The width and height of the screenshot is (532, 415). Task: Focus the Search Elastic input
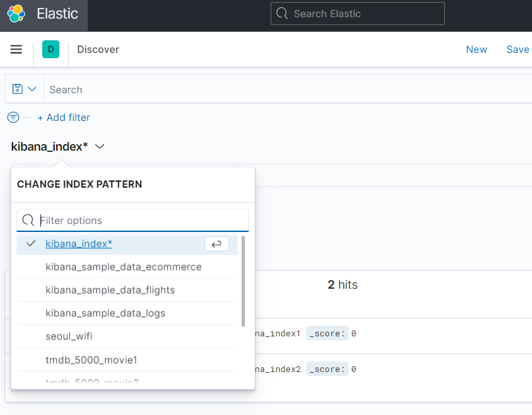pos(358,14)
